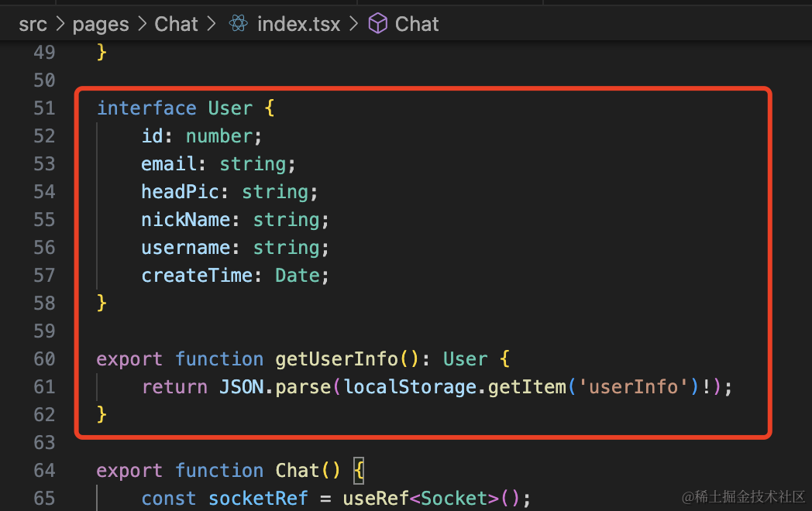This screenshot has height=511, width=812.
Task: Click the getUserInfo function name
Action: (x=336, y=359)
